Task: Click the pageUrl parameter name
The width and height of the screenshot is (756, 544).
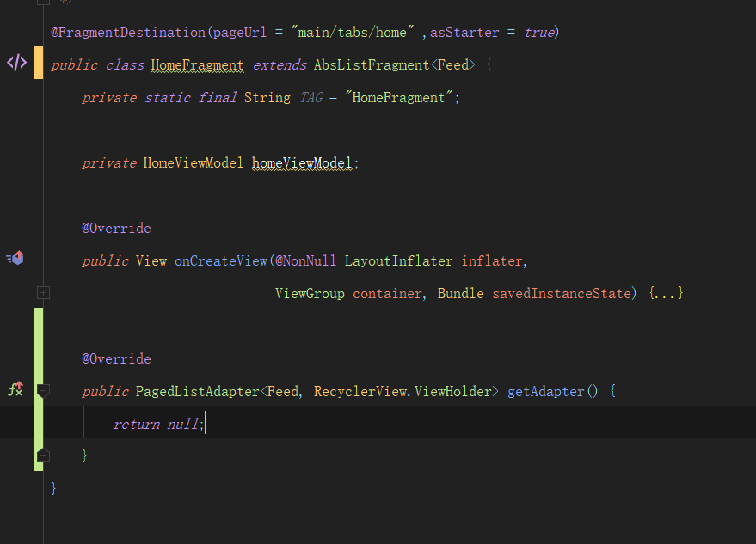Action: tap(240, 33)
